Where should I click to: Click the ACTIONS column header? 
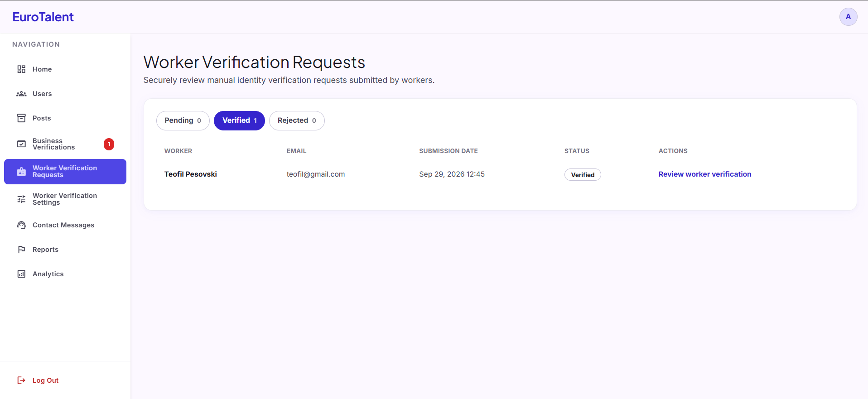[673, 151]
